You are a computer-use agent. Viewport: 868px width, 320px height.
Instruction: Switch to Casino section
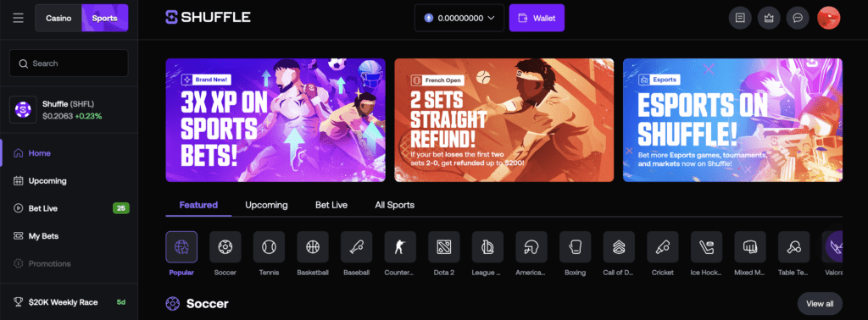tap(58, 19)
